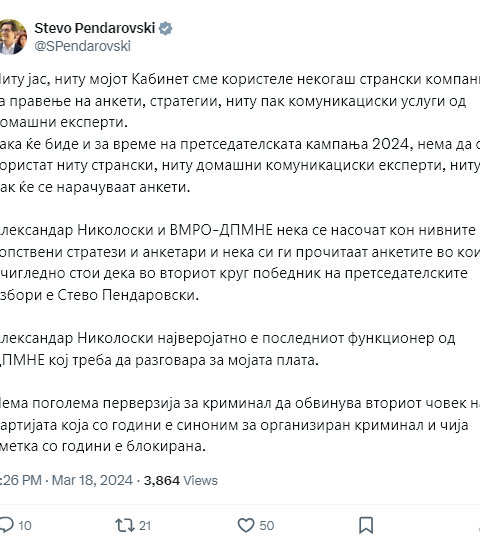Open the 3,864 Views analytics
Viewport: 480px width, 540px height.
pyautogui.click(x=180, y=480)
